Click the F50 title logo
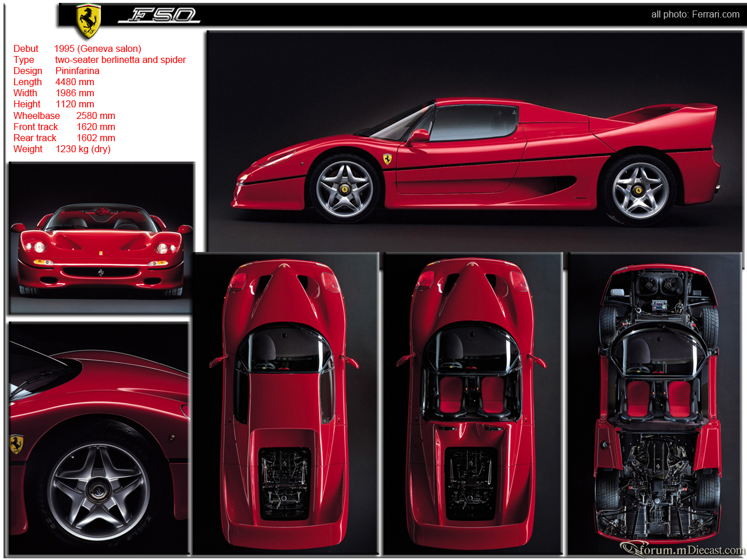This screenshot has width=747, height=560. point(159,15)
